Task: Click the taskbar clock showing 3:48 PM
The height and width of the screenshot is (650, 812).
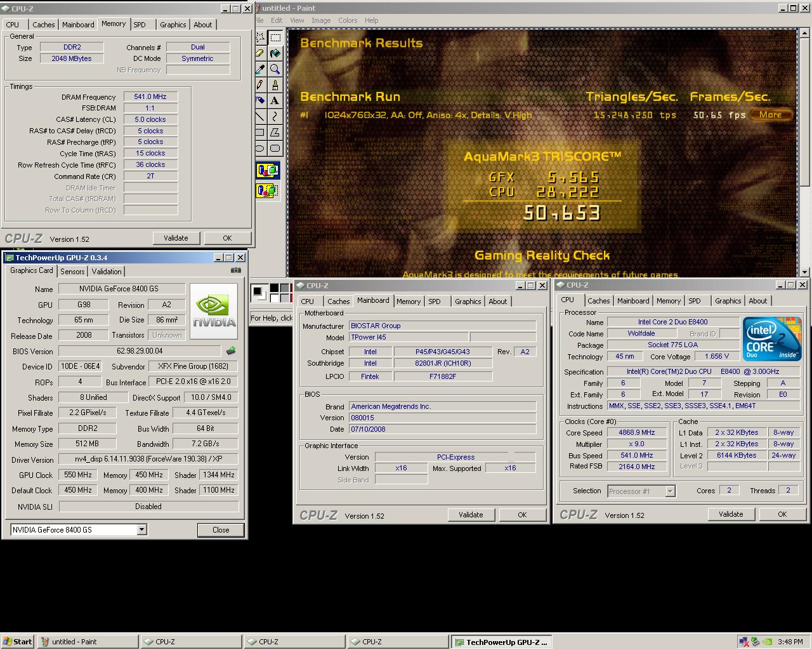Action: [x=790, y=642]
